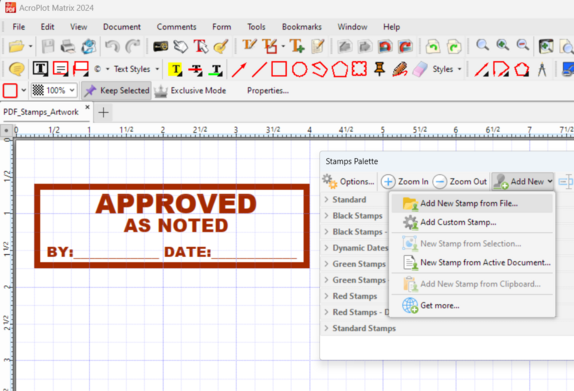Expand the Standard Stamps category
This screenshot has width=574, height=391.
364,328
